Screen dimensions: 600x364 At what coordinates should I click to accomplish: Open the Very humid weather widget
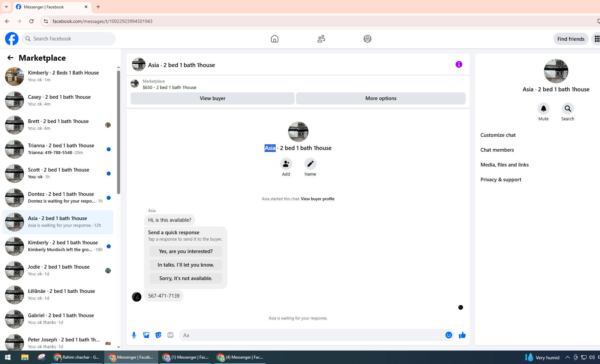542,357
